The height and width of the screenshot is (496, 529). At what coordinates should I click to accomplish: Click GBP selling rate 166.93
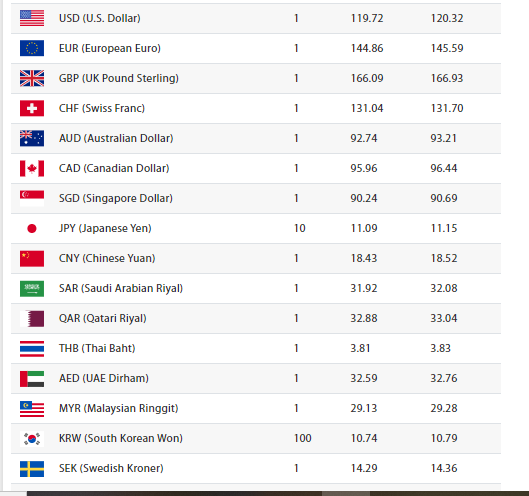[x=447, y=78]
